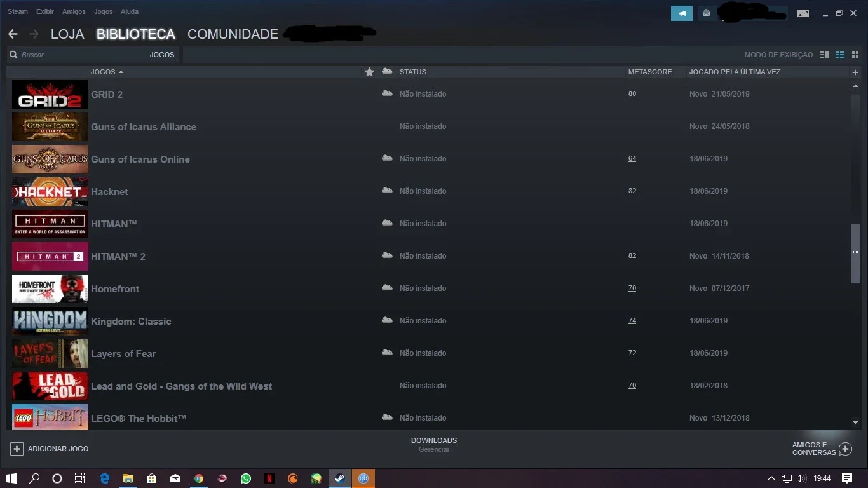
Task: Go back with the left arrow
Action: click(13, 34)
